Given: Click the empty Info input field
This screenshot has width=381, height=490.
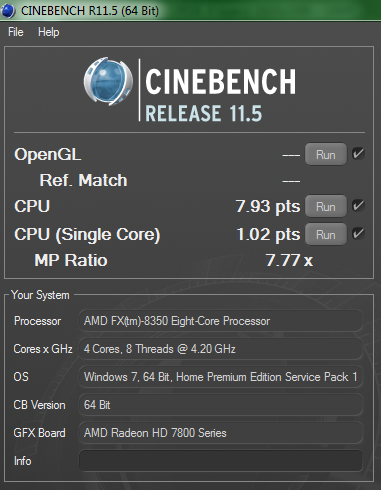Looking at the screenshot, I should tap(221, 461).
